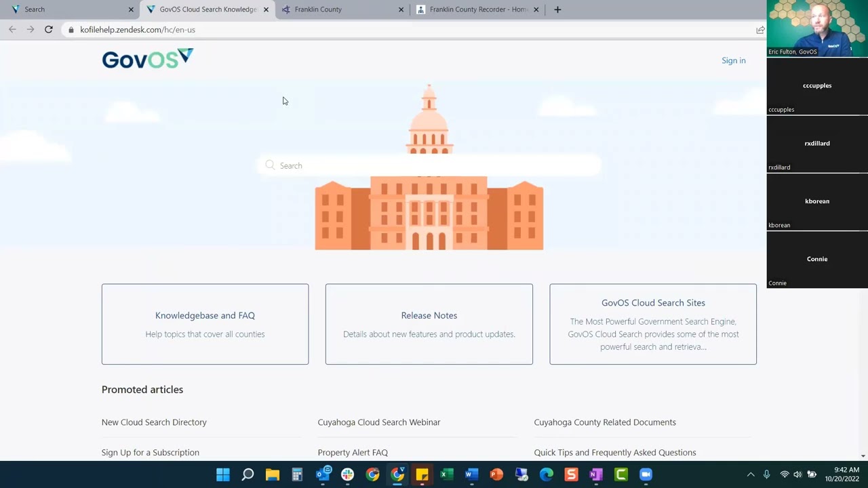This screenshot has height=488, width=868.
Task: Click the address bar URL
Action: (x=138, y=30)
